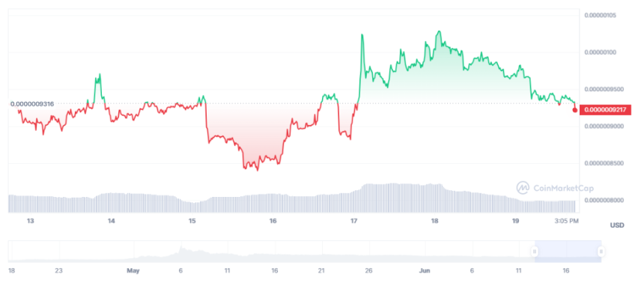Click the lowest red trough before 16
Screen dimensions: 644x292
tap(258, 170)
